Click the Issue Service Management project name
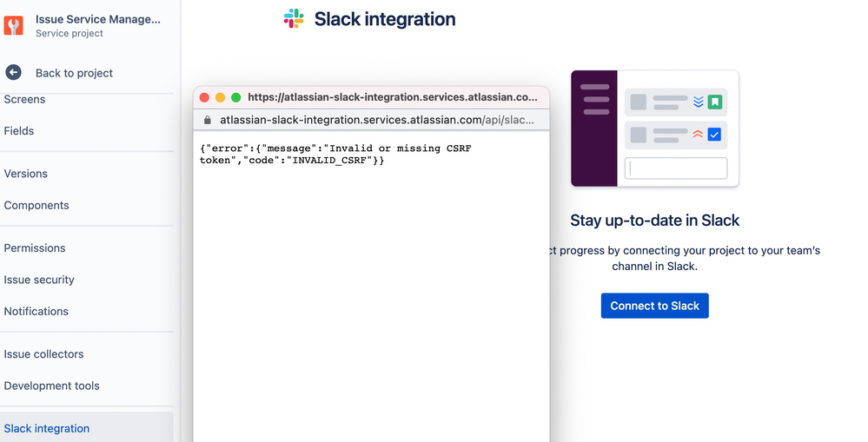This screenshot has height=442, width=868. (x=98, y=19)
